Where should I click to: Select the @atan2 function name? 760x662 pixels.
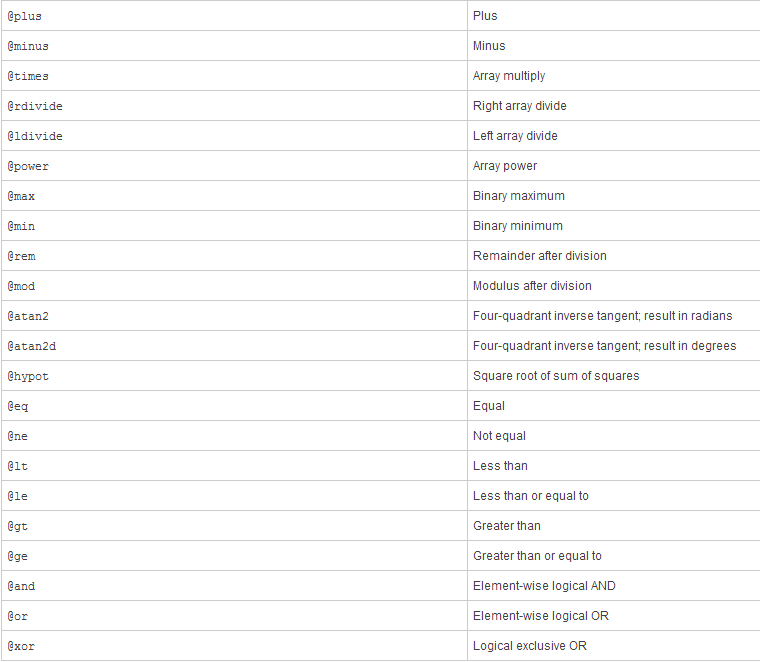(x=28, y=316)
